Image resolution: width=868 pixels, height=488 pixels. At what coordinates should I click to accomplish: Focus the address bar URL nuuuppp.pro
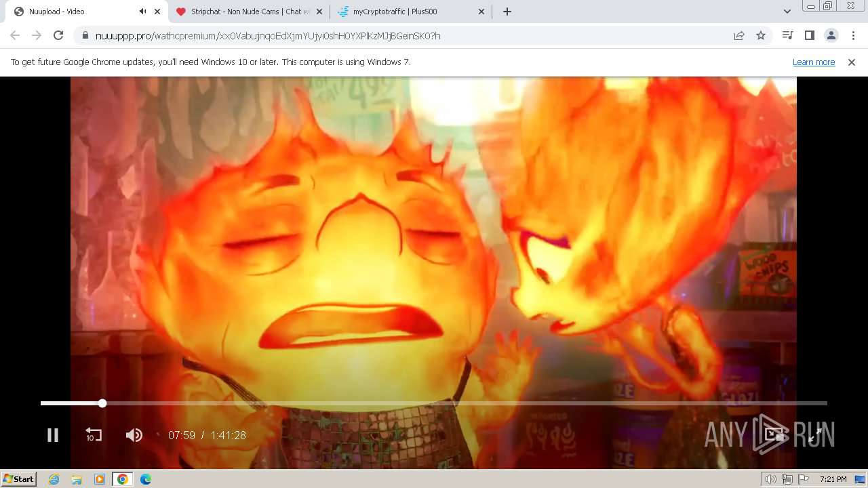[268, 35]
